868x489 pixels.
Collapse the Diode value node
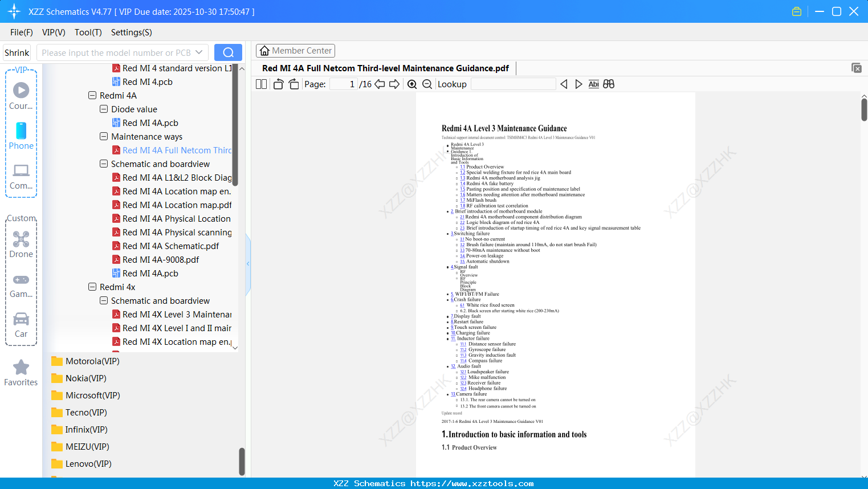[x=104, y=109]
